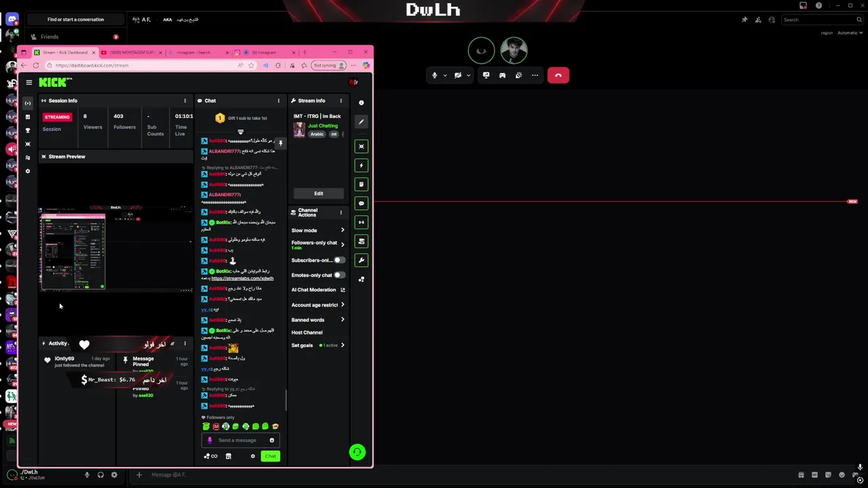The width and height of the screenshot is (868, 488).
Task: Open the community icon in Kick sidebar
Action: [28, 157]
